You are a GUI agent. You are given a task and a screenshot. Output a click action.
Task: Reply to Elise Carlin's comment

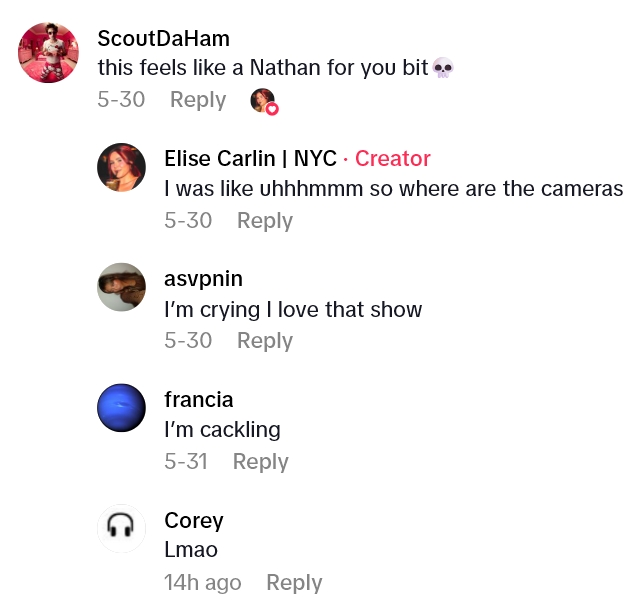[x=264, y=220]
